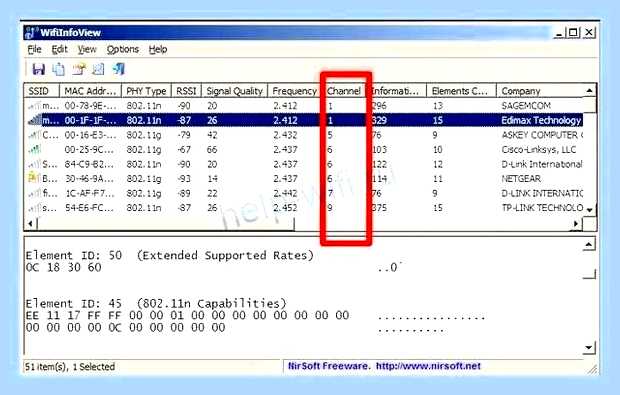Click the lower pane's scroll down arrow
Viewport: 620px width, 395px height.
coord(589,348)
